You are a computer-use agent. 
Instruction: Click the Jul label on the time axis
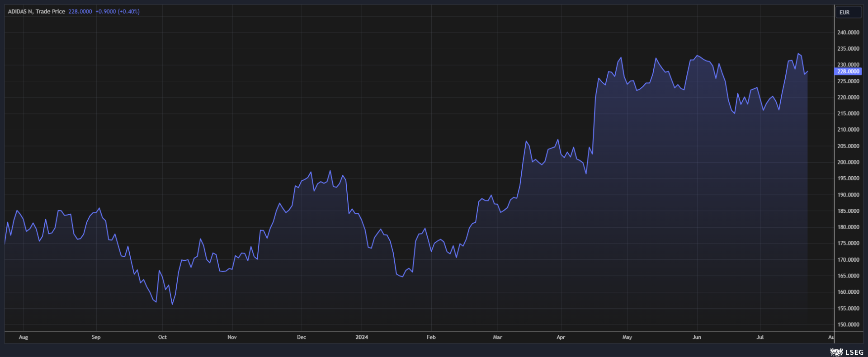[x=760, y=337]
